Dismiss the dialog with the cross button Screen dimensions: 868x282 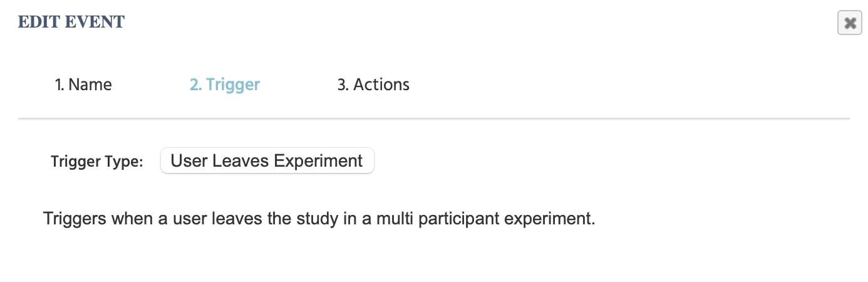point(849,23)
